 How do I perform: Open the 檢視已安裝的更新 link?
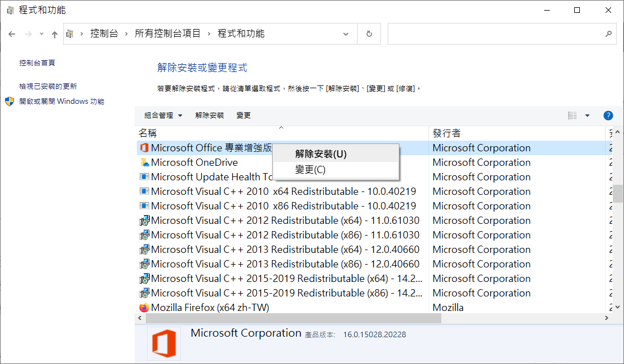pyautogui.click(x=48, y=87)
